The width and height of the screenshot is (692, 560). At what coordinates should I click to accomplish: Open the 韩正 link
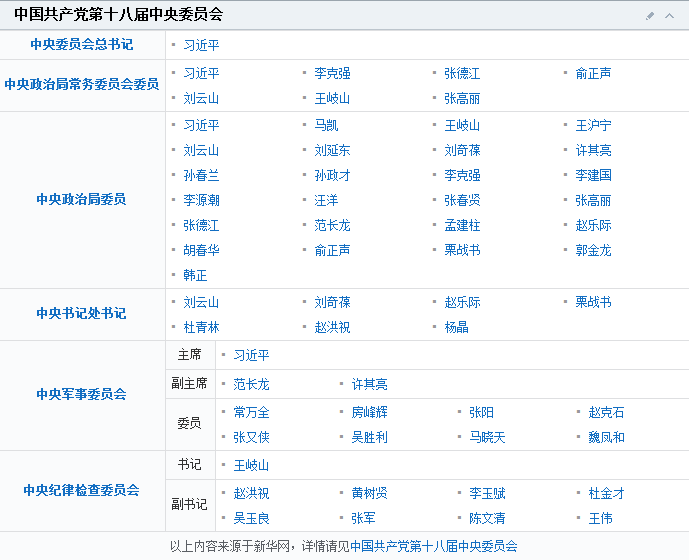(x=195, y=276)
